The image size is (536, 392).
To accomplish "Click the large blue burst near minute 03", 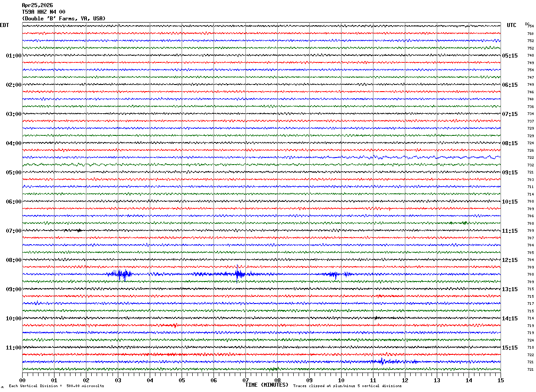I will coord(120,274).
